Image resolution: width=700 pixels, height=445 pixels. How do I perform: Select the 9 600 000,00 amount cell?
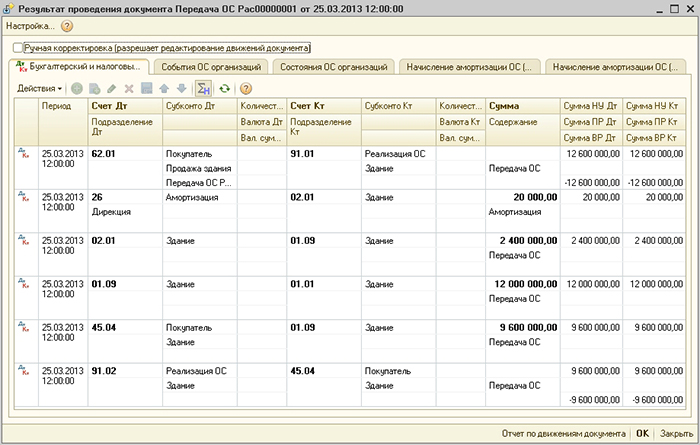522,327
